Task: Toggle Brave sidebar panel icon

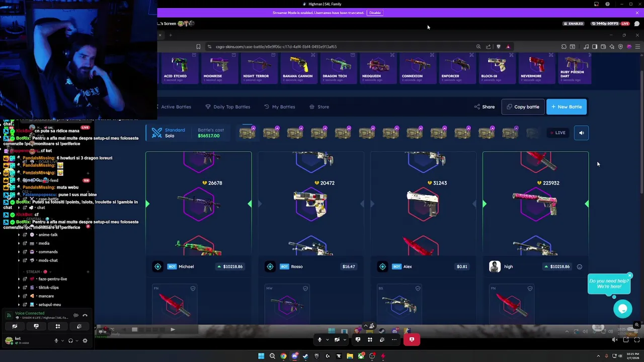Action: point(595,47)
